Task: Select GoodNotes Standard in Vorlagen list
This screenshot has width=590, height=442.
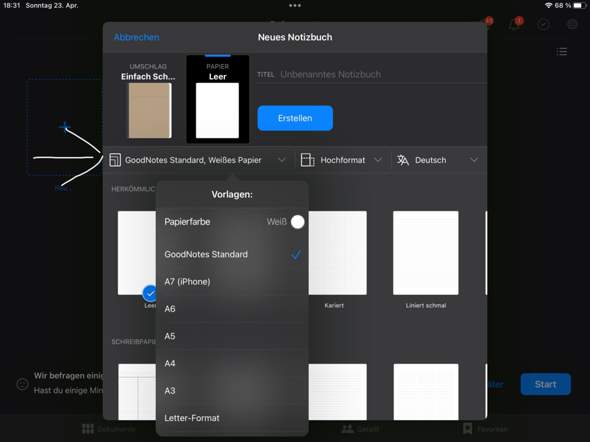Action: (232, 254)
